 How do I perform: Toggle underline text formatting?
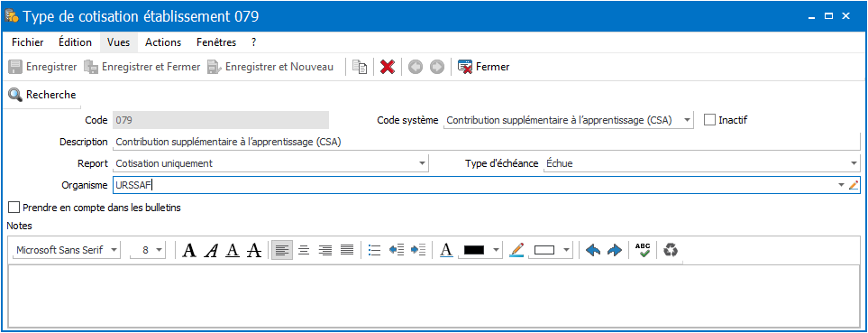click(233, 251)
